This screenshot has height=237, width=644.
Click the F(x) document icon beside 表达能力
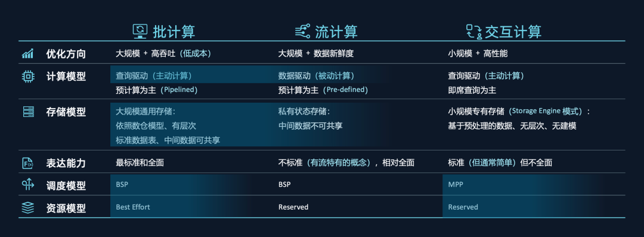tap(27, 163)
